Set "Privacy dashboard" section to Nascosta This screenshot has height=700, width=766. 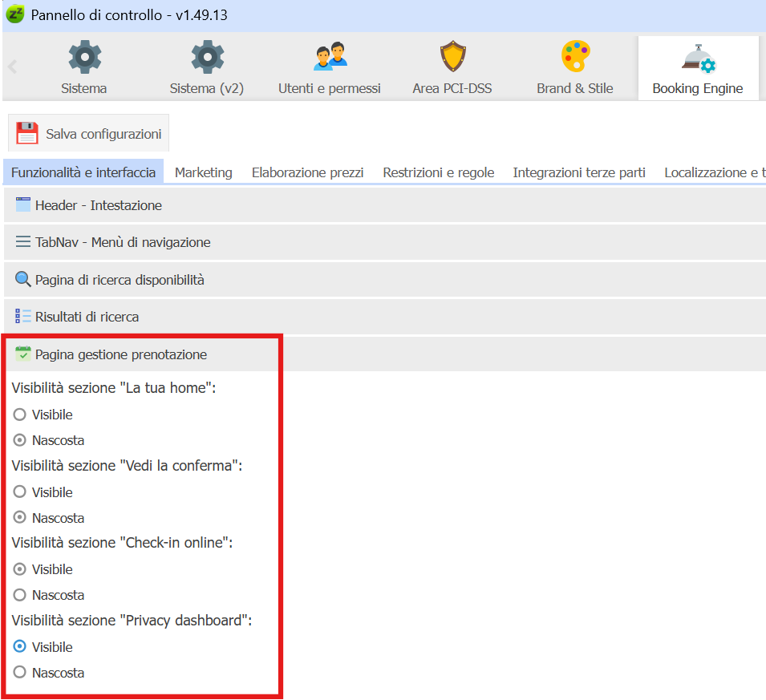(x=20, y=673)
